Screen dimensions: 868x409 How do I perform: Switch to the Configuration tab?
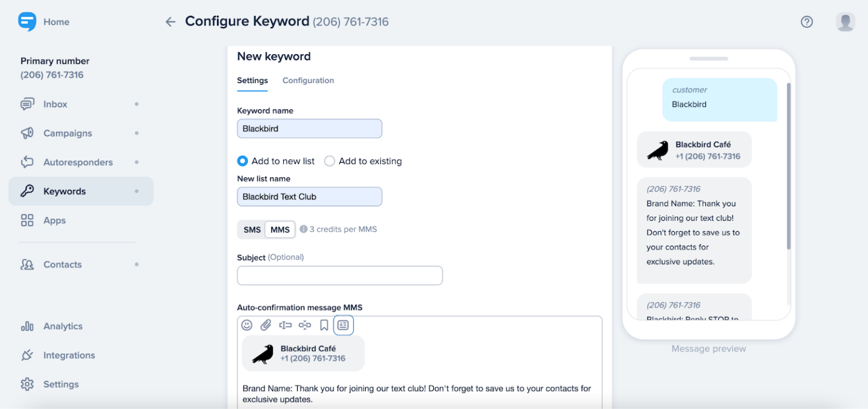(x=308, y=80)
